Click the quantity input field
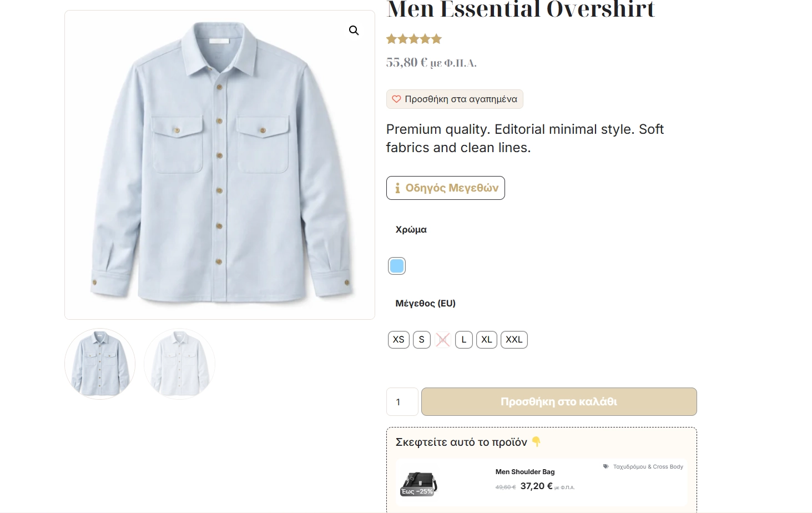This screenshot has height=513, width=812. [x=402, y=402]
